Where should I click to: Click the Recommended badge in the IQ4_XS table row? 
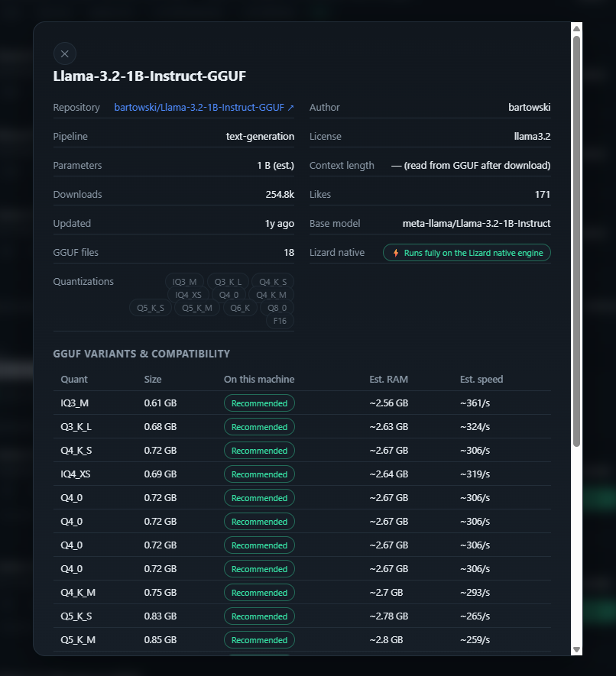pyautogui.click(x=259, y=474)
